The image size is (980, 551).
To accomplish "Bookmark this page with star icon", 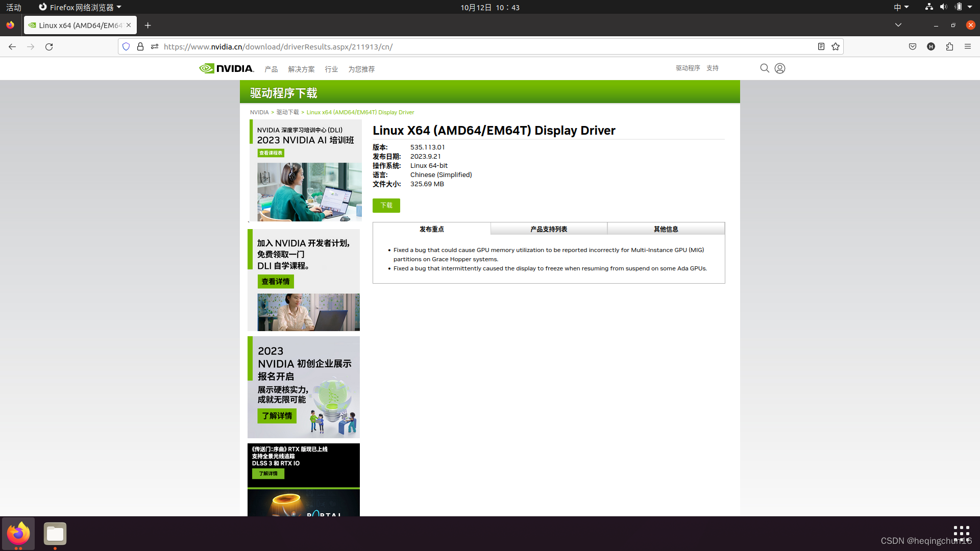I will [835, 46].
